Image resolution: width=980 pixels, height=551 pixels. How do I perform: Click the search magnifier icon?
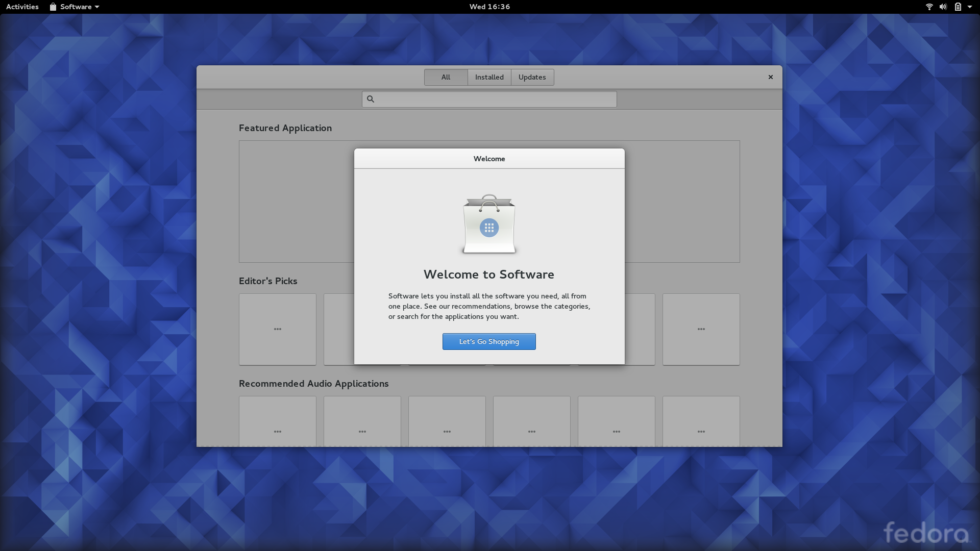(x=371, y=99)
